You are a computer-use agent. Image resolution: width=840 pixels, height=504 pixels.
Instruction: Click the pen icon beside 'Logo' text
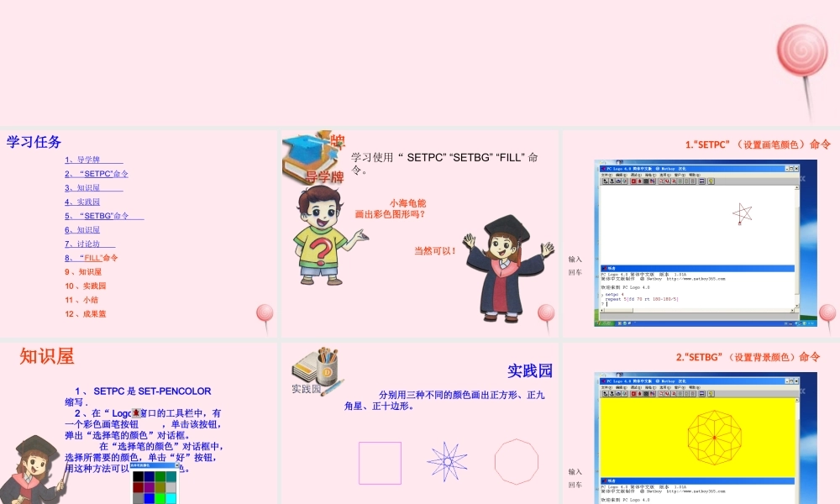135,413
